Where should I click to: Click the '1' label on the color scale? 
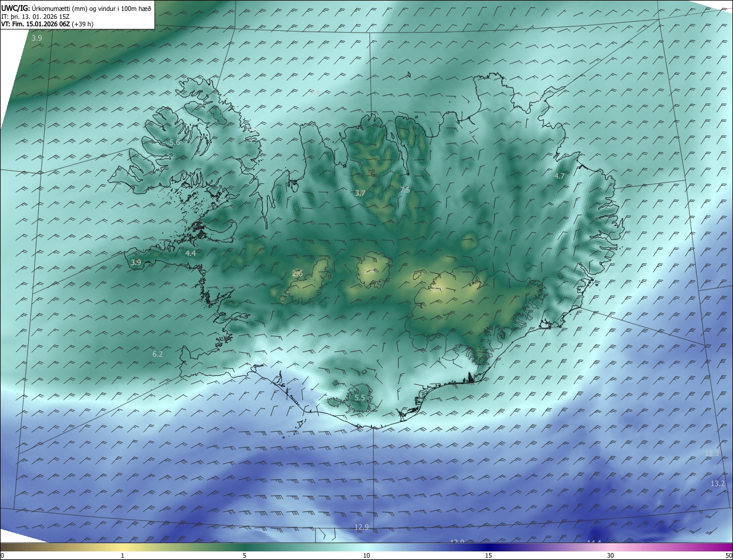[x=123, y=555]
